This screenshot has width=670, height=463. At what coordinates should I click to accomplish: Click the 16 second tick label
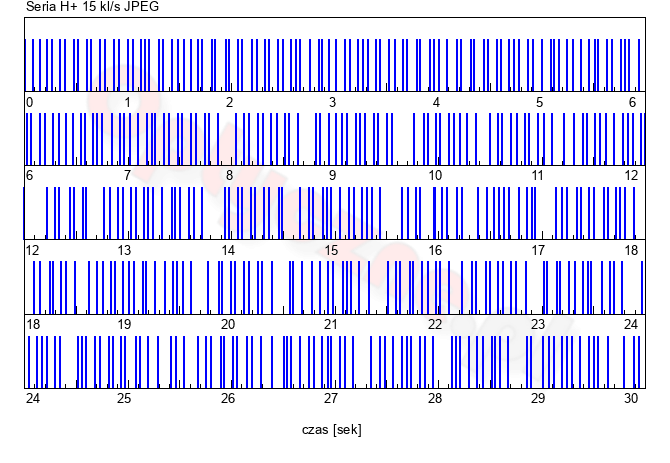point(435,250)
